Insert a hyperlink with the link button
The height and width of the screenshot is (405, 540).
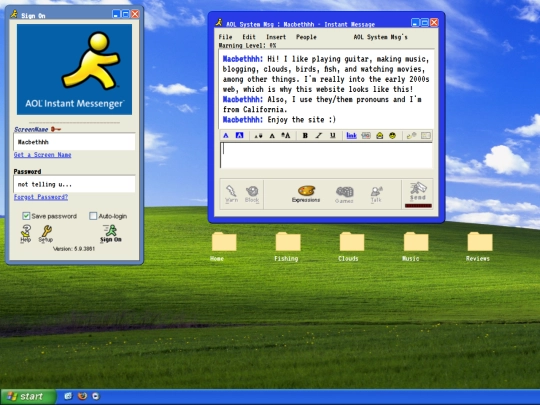tap(351, 135)
